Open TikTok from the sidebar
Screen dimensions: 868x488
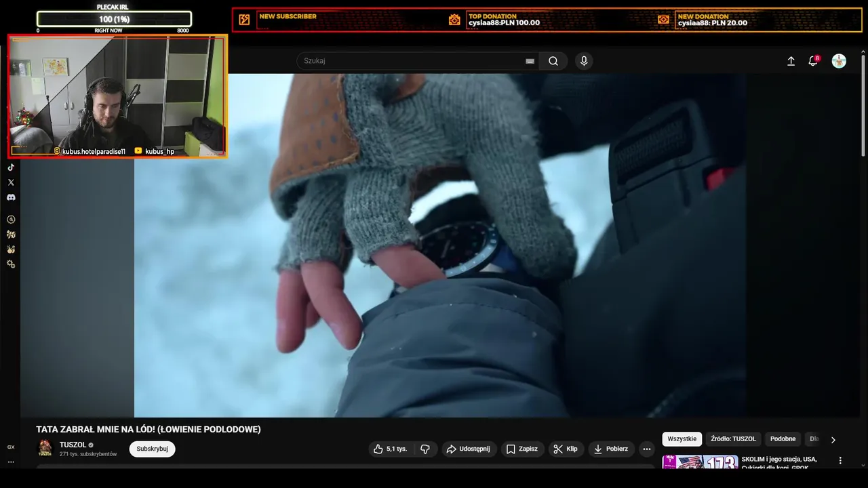pyautogui.click(x=11, y=167)
